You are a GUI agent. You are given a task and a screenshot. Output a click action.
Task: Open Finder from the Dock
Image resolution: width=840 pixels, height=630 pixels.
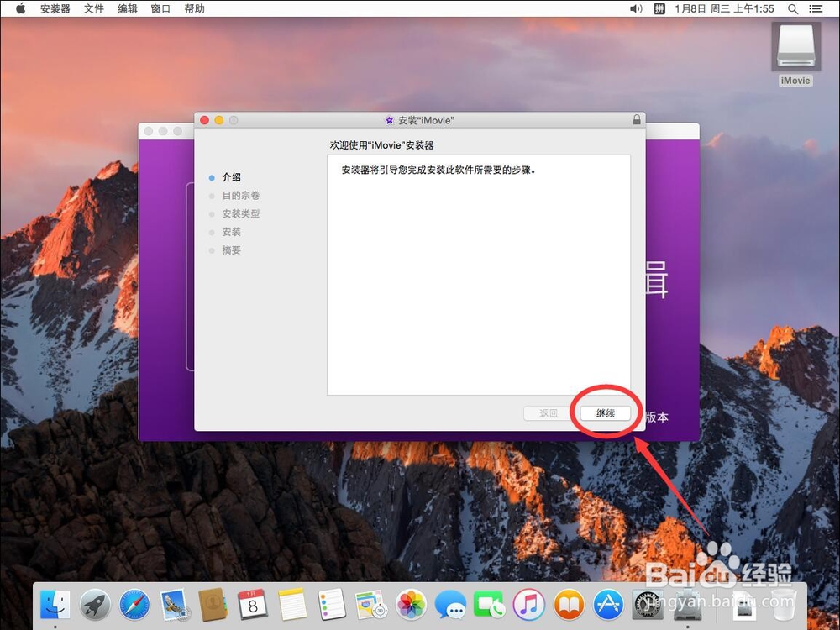pyautogui.click(x=55, y=605)
